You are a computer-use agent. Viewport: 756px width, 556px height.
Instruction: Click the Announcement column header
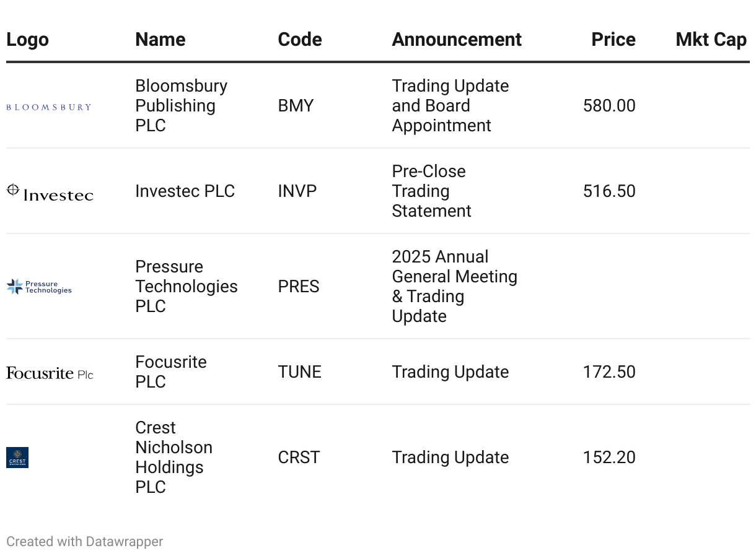coord(457,40)
